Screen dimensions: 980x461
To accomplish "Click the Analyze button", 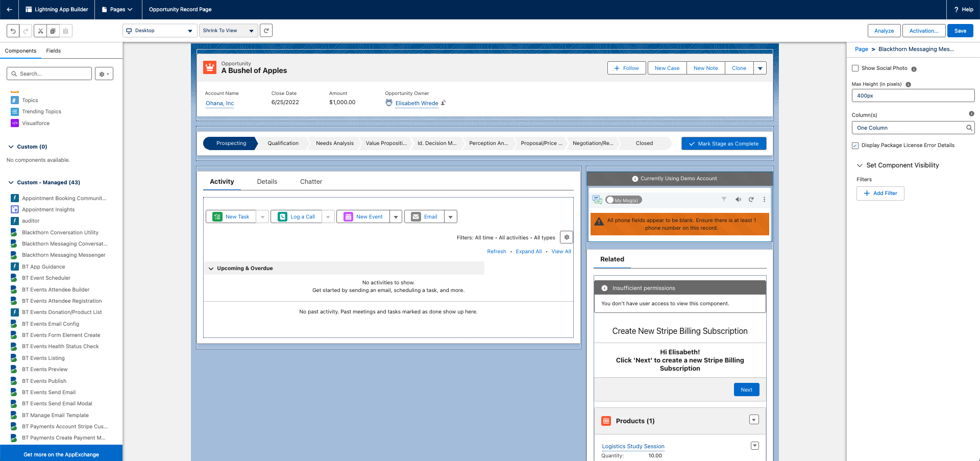I will tap(884, 31).
